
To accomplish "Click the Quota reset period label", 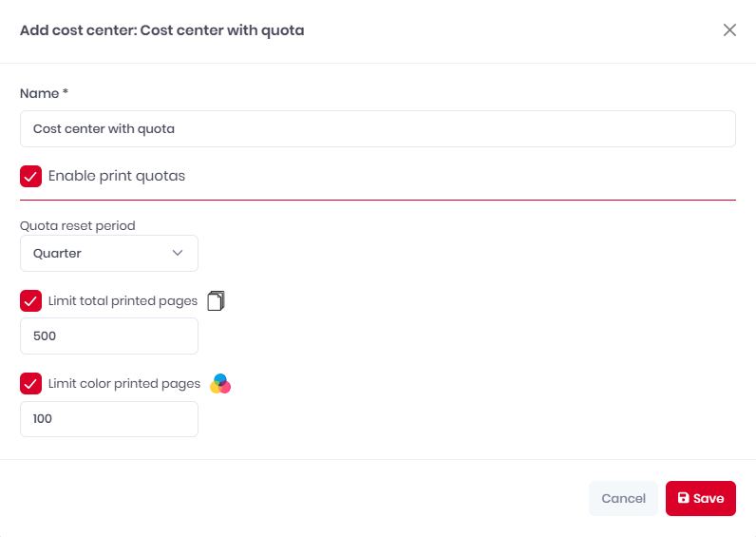I will [78, 226].
